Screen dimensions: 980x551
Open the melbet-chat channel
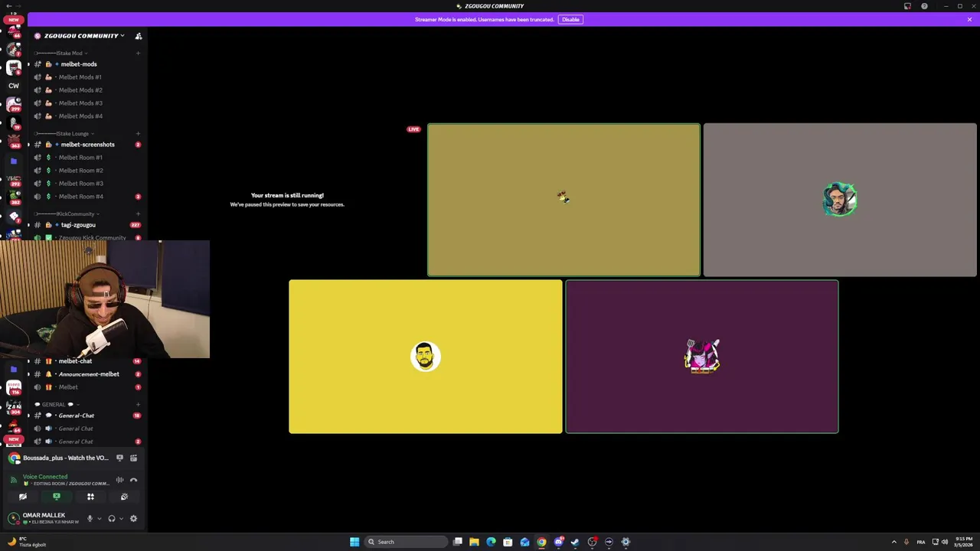pos(87,361)
